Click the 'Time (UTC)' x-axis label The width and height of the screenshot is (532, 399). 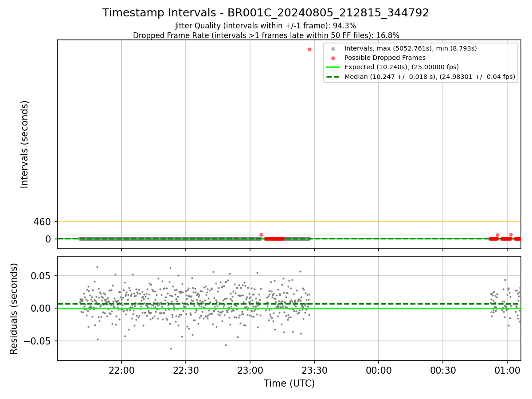289,383
